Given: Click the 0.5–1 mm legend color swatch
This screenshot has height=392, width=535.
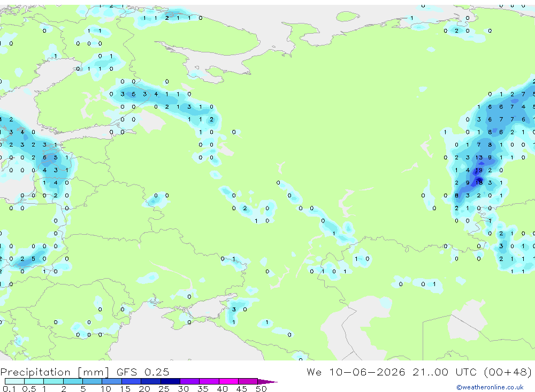Looking at the screenshot, I should pyautogui.click(x=34, y=381).
